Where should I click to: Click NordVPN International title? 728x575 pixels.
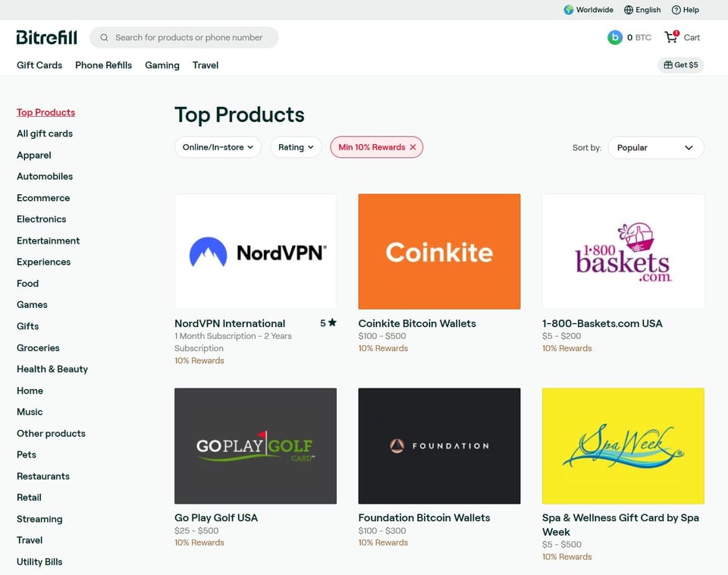[230, 323]
